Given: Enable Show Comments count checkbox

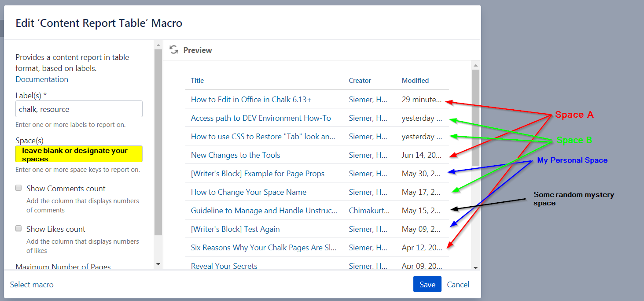Looking at the screenshot, I should [x=18, y=188].
